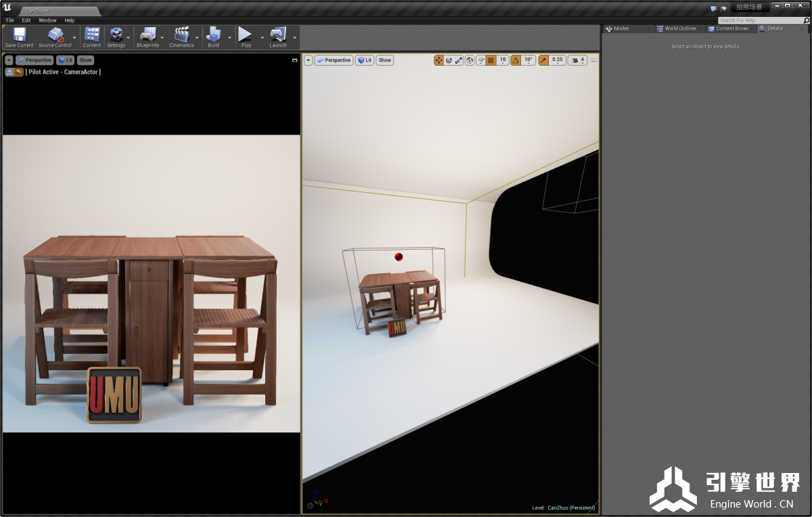The height and width of the screenshot is (517, 812).
Task: Click the Lit view mode button in right viewport
Action: 365,60
